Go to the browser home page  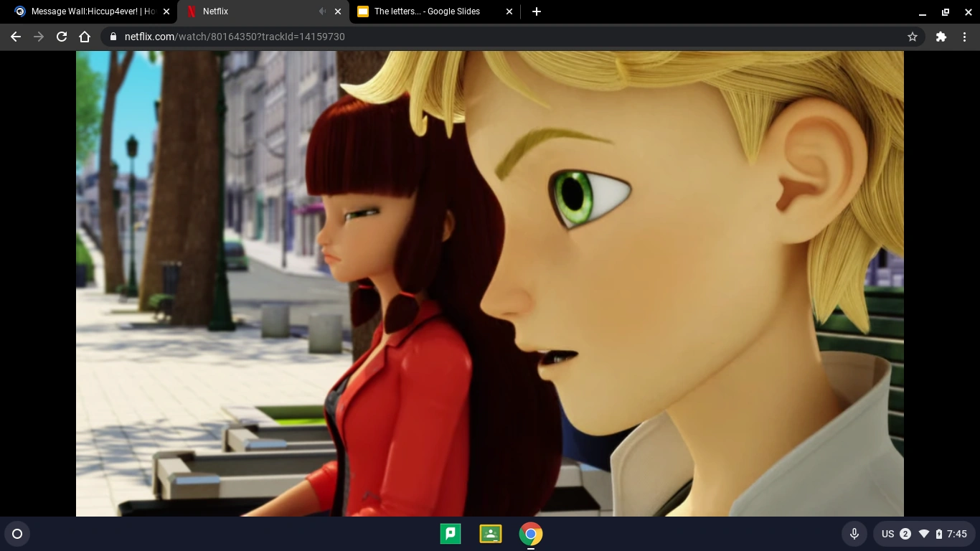point(85,37)
